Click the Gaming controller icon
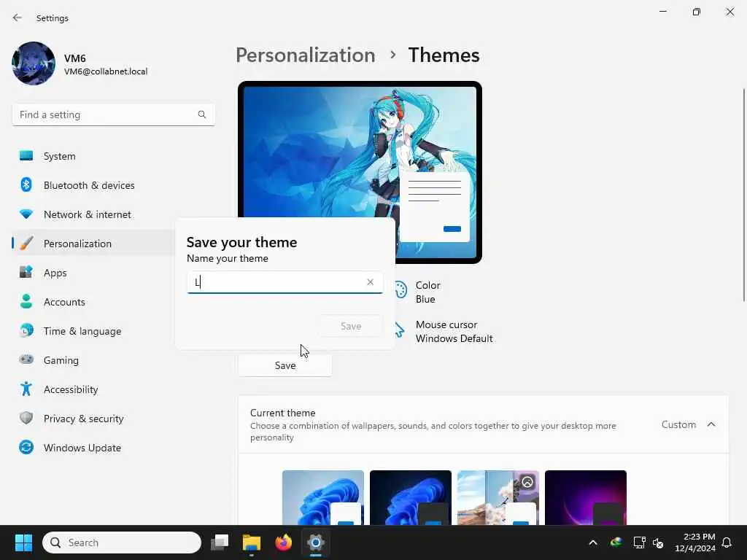This screenshot has height=560, width=747. 26,359
